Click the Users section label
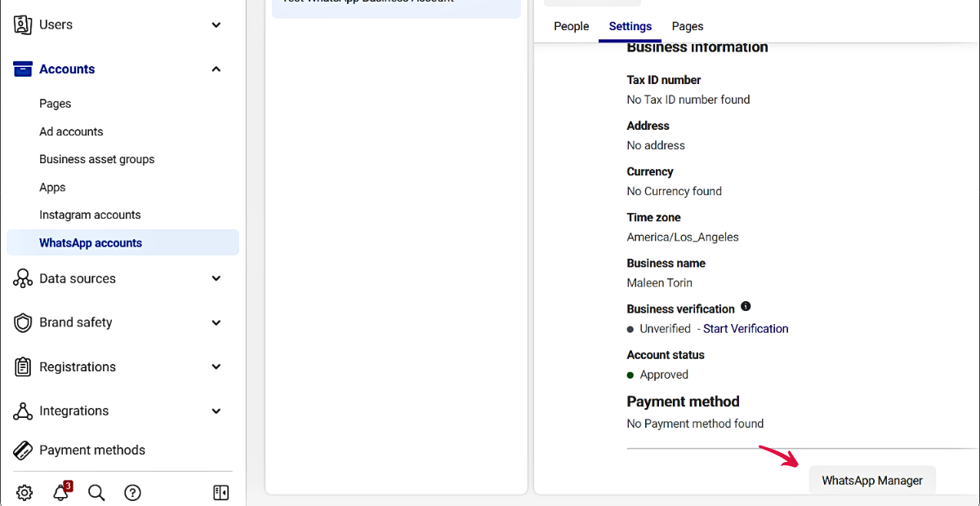This screenshot has height=506, width=980. coord(56,24)
